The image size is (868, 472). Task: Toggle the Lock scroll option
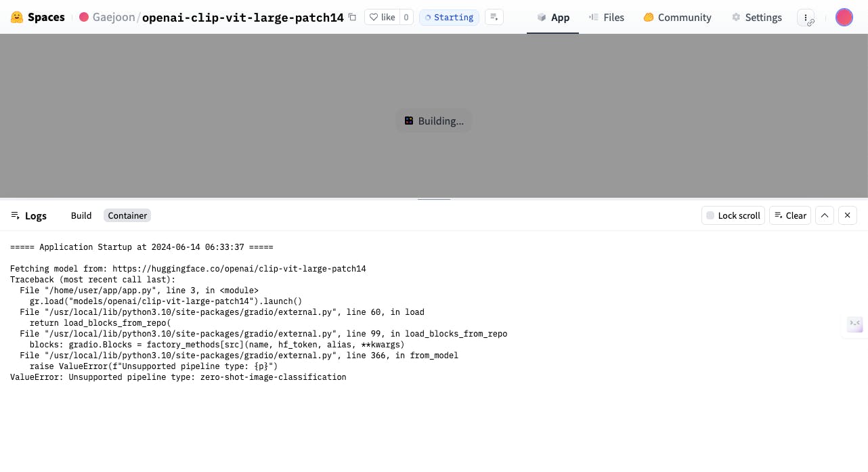tap(733, 215)
